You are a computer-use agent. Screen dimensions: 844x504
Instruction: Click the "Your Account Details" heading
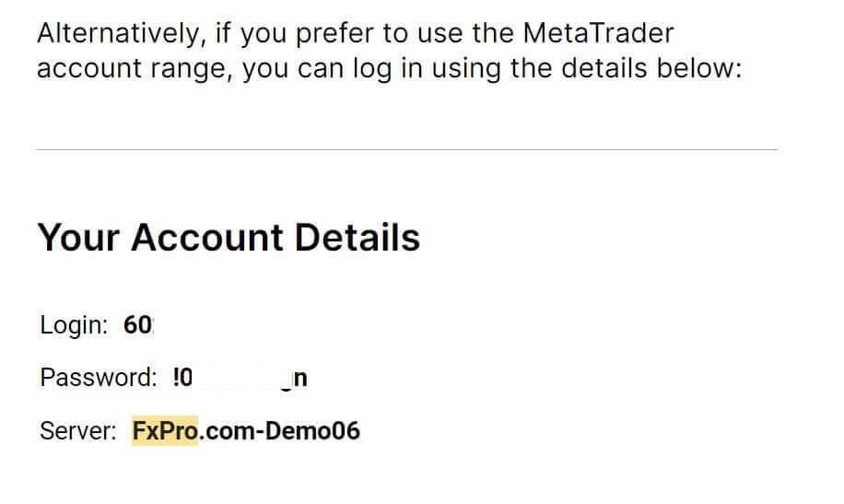(229, 238)
